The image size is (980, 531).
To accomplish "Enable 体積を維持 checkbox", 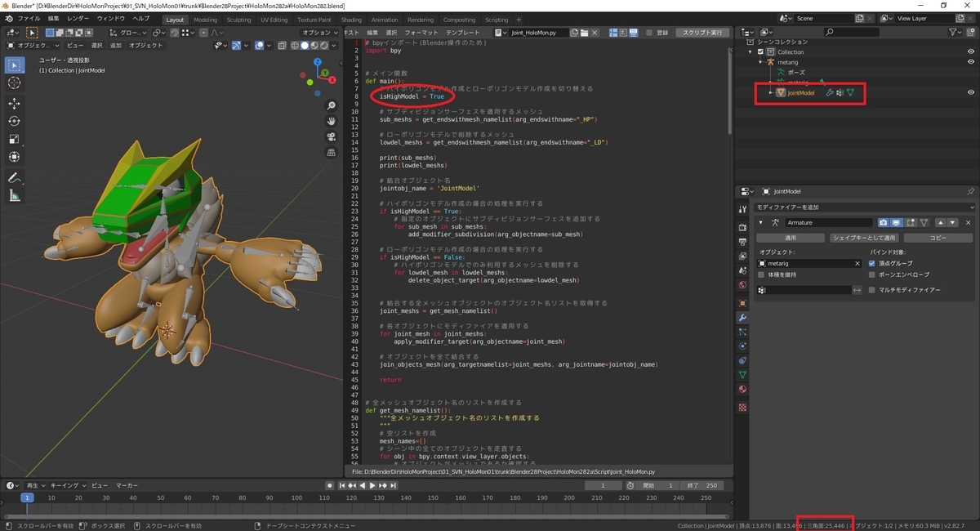I will (x=762, y=274).
